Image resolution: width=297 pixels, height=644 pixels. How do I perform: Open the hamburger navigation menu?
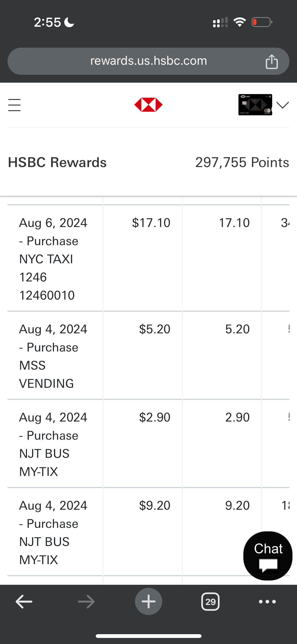[14, 105]
